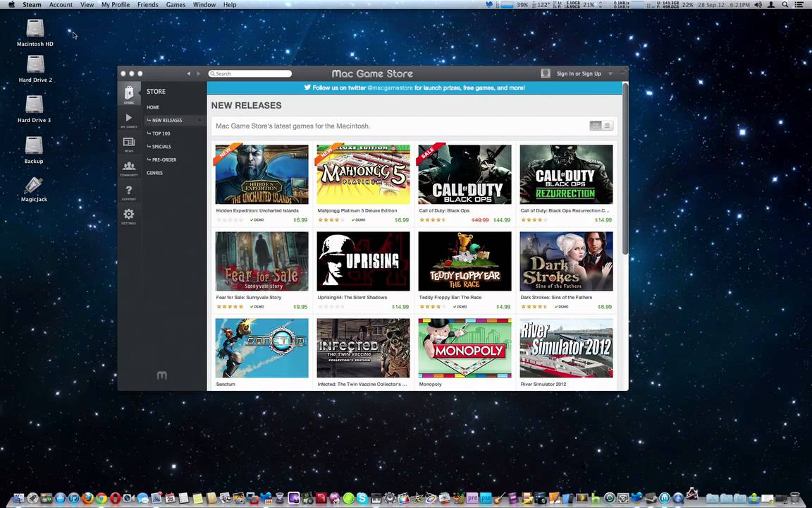Open the My Games sidebar icon

(129, 120)
